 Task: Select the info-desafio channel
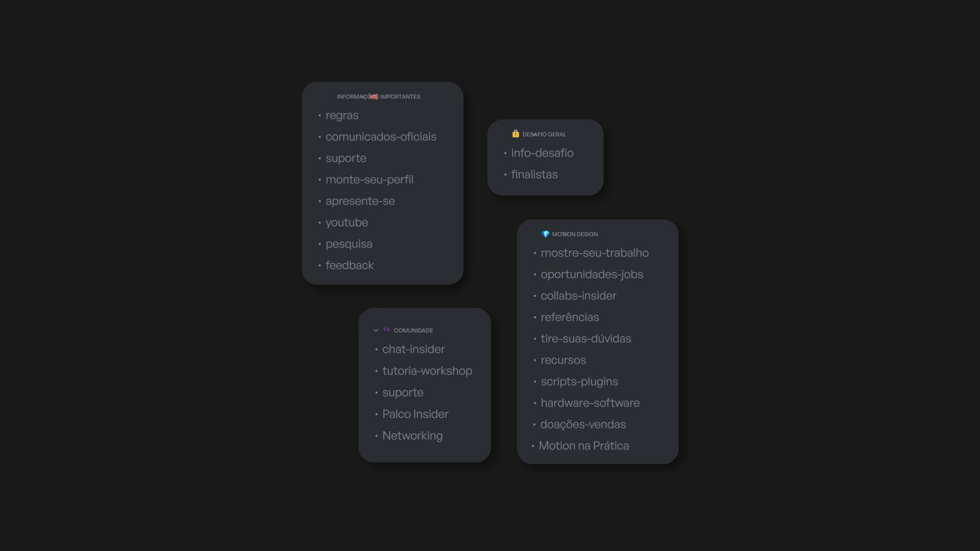pyautogui.click(x=542, y=153)
